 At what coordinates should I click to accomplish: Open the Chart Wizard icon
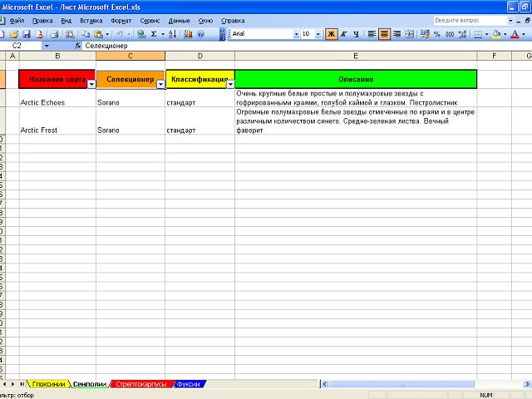(188, 34)
